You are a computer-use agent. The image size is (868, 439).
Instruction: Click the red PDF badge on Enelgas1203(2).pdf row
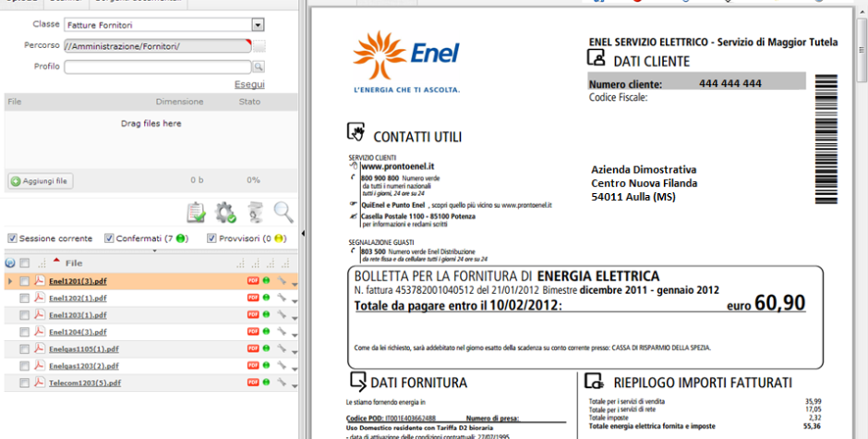click(x=253, y=365)
